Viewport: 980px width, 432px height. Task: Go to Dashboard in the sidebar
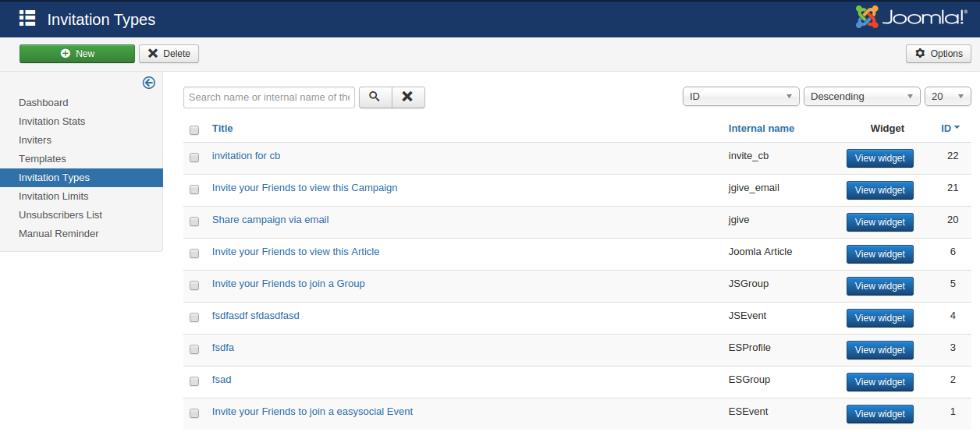click(x=44, y=102)
